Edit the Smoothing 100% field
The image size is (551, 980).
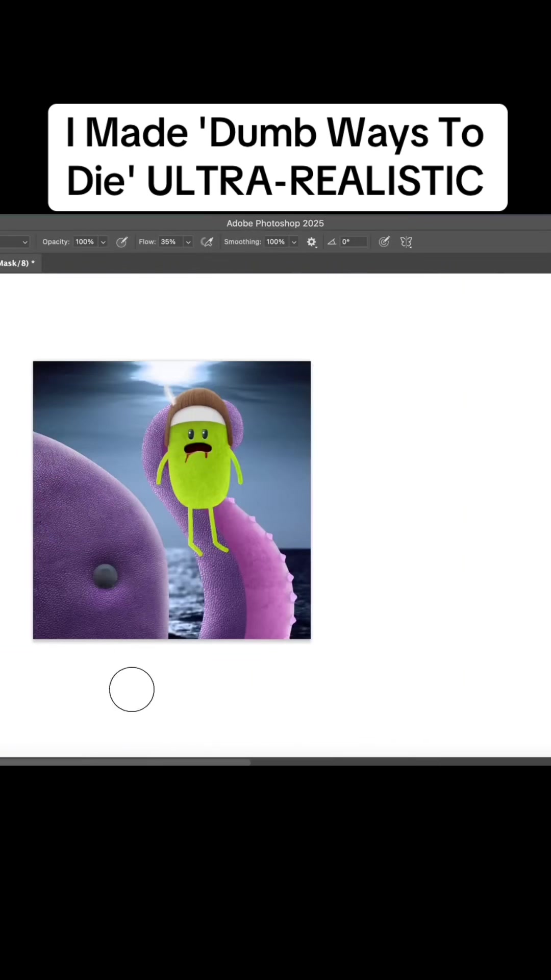click(277, 242)
